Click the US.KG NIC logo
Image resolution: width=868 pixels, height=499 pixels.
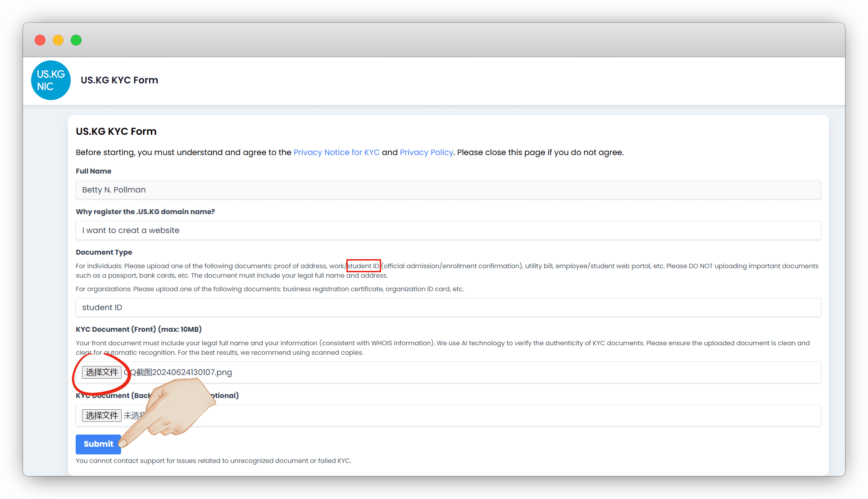[x=51, y=80]
